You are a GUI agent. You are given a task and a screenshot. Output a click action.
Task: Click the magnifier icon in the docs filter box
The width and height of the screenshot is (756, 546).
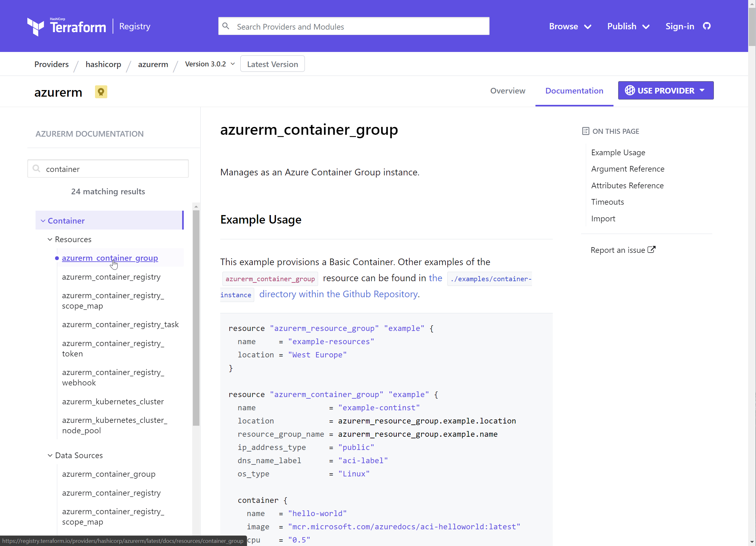pyautogui.click(x=37, y=168)
